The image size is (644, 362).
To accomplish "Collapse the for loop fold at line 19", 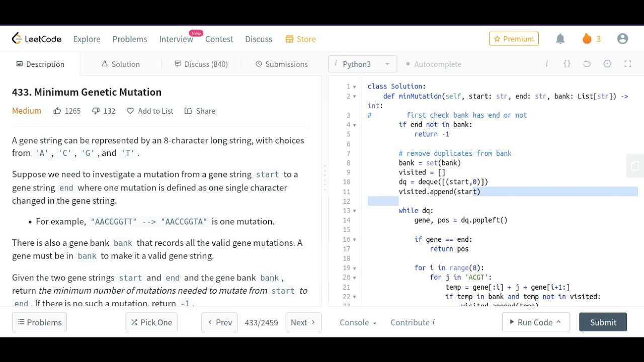I will click(x=354, y=268).
